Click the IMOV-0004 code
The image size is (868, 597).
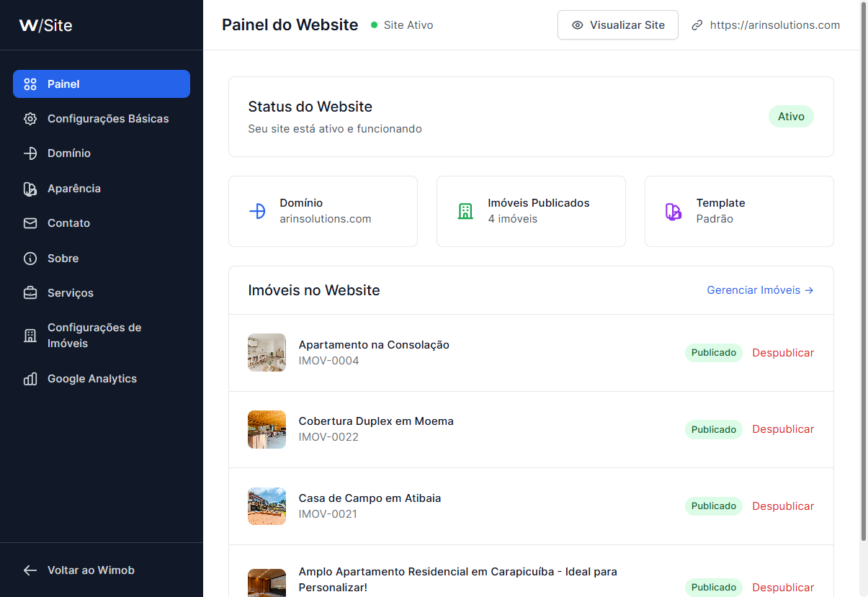tap(328, 361)
